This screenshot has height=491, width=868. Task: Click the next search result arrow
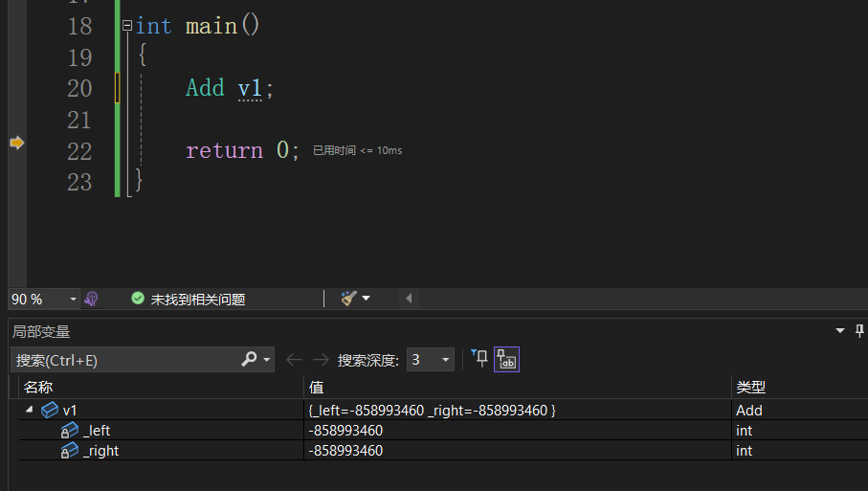(321, 360)
